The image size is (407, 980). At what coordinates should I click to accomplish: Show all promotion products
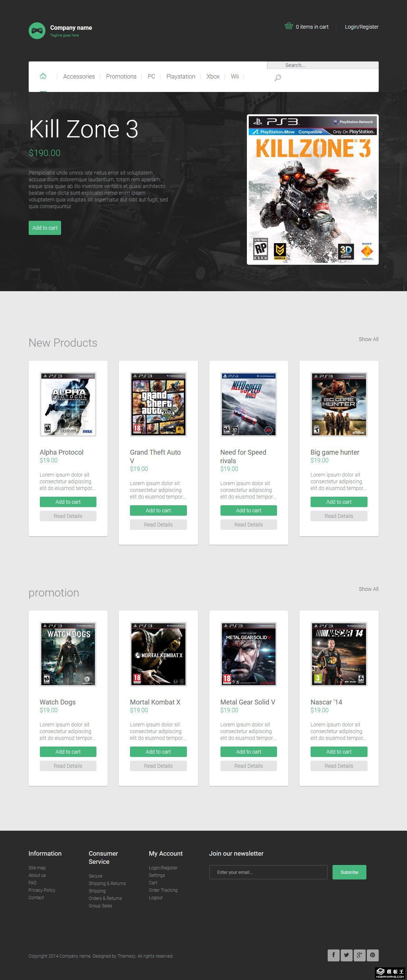368,589
